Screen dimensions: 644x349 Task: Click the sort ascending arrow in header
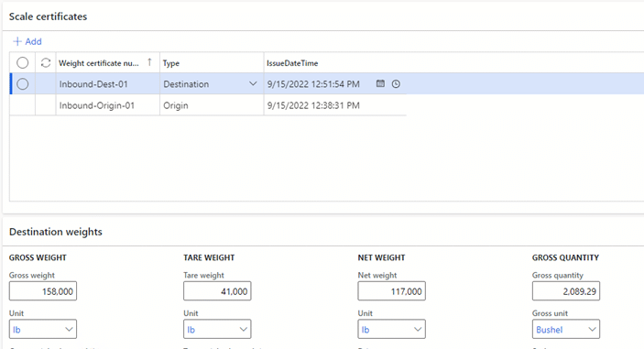click(x=149, y=62)
